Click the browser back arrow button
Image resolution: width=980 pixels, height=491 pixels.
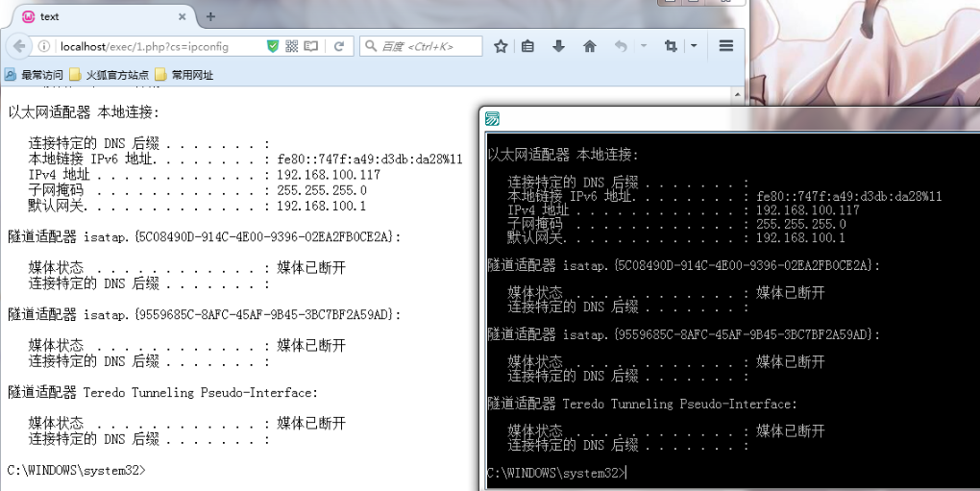(18, 46)
